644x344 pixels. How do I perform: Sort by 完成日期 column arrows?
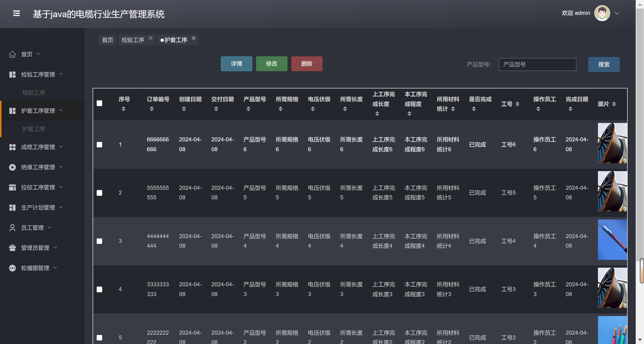click(571, 109)
